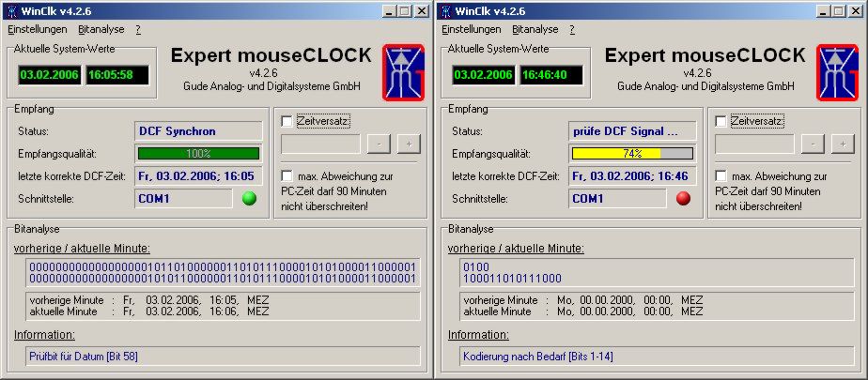This screenshot has height=380, width=868.
Task: Open Einstellungen menu in right window
Action: (471, 29)
